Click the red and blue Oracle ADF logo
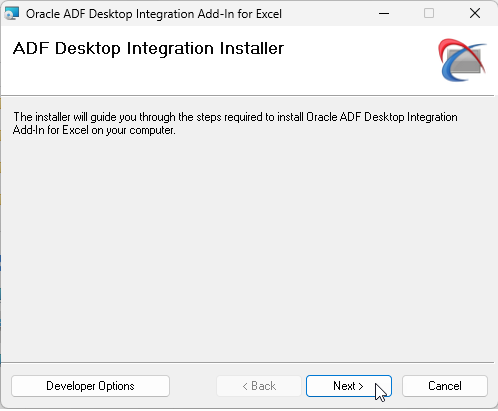Viewport: 498px width, 411px height. click(x=462, y=60)
